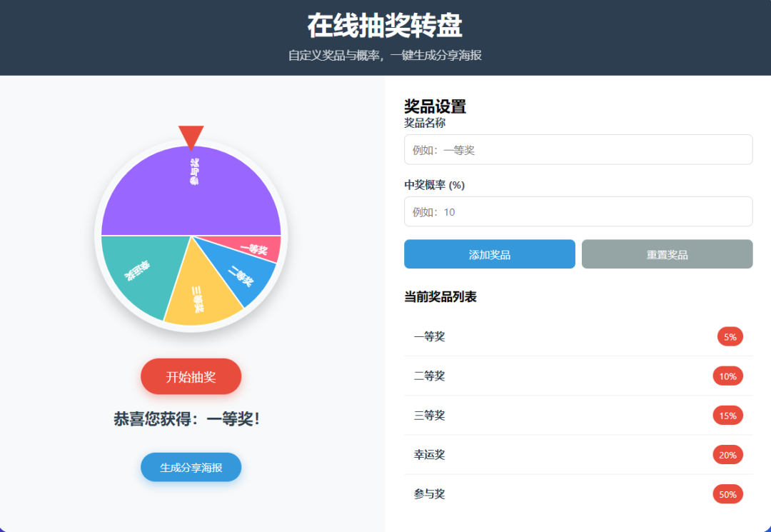
Task: Click the 5% probability badge
Action: coord(730,337)
